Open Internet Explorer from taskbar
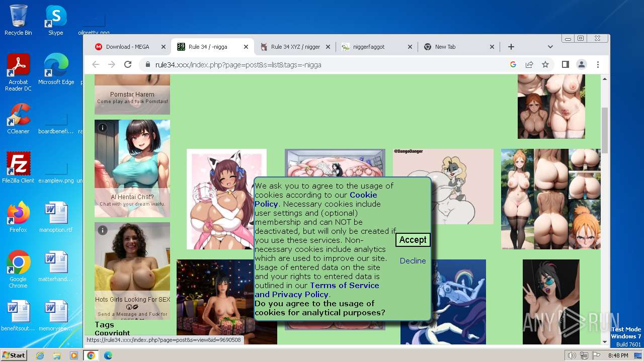Image resolution: width=644 pixels, height=362 pixels. [x=40, y=355]
